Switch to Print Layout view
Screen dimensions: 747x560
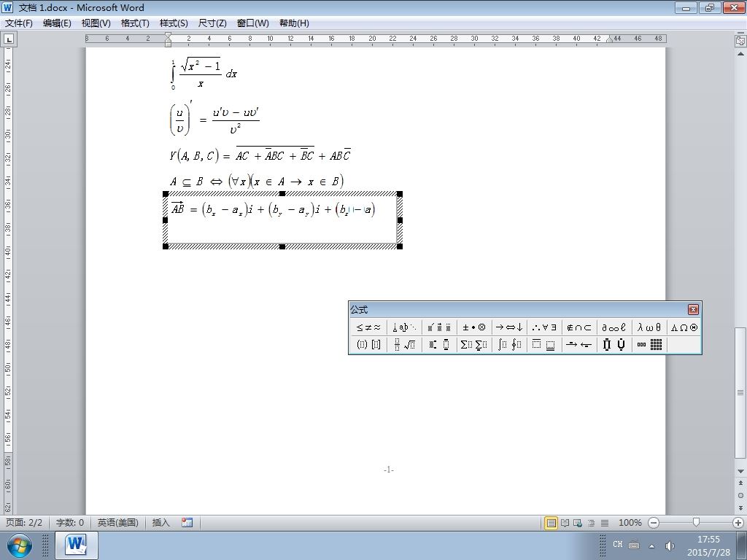tap(551, 523)
